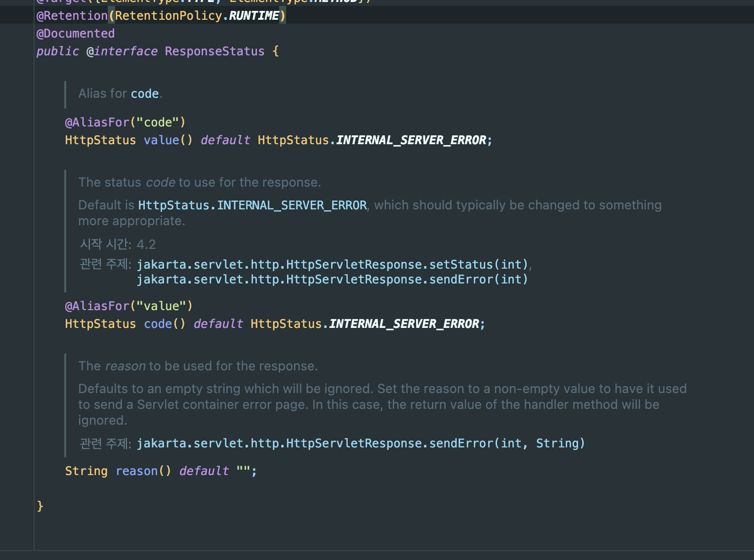Click the String return type of reason()

point(86,471)
